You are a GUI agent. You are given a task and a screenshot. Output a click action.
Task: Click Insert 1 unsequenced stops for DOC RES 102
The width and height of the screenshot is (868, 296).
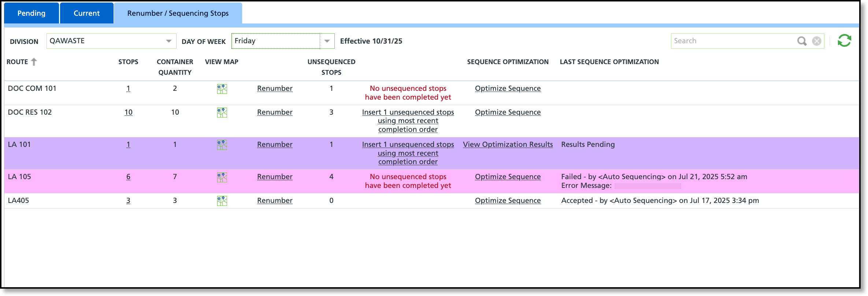point(408,121)
